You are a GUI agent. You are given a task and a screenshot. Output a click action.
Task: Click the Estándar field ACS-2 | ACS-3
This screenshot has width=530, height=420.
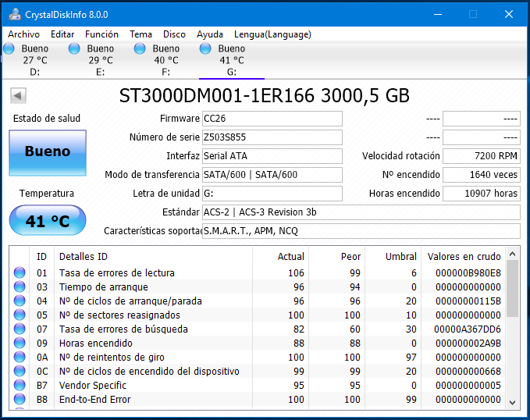(361, 212)
